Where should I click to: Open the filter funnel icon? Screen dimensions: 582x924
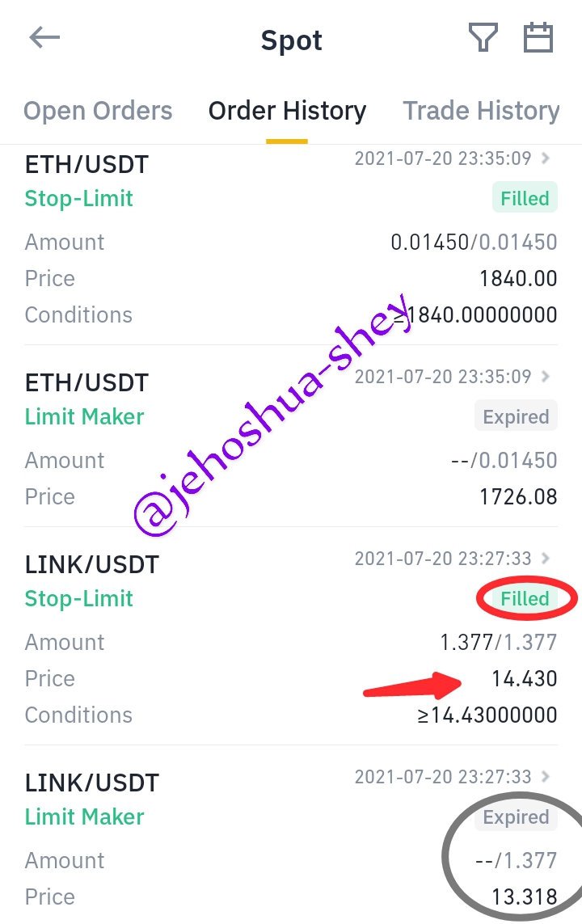(x=483, y=37)
